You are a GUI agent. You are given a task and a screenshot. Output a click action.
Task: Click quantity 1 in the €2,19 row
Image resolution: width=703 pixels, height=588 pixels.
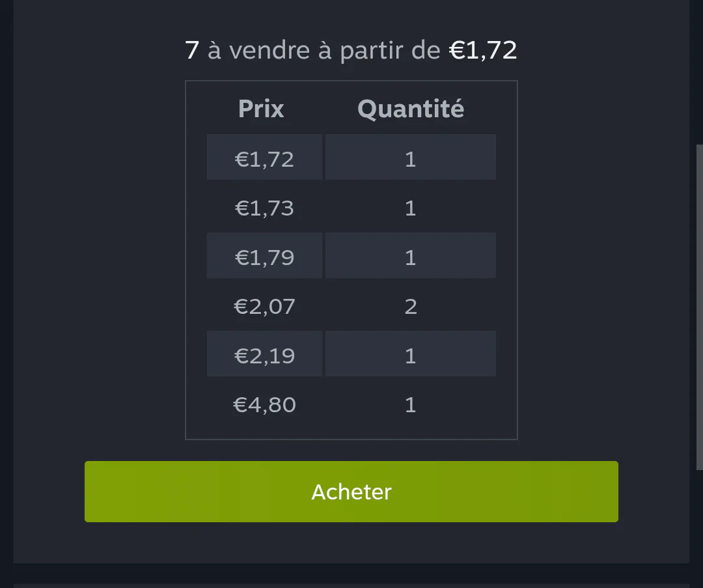pos(411,354)
